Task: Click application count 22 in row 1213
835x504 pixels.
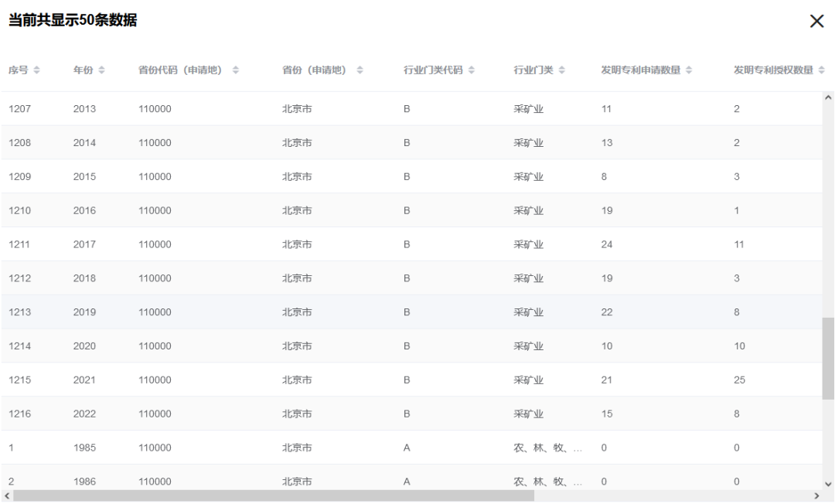Action: (607, 312)
